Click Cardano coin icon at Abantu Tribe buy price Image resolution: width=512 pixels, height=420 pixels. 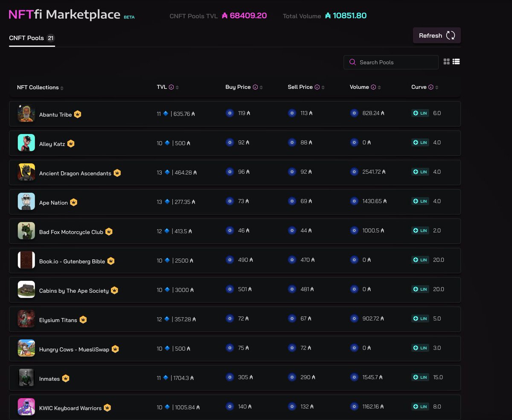230,113
